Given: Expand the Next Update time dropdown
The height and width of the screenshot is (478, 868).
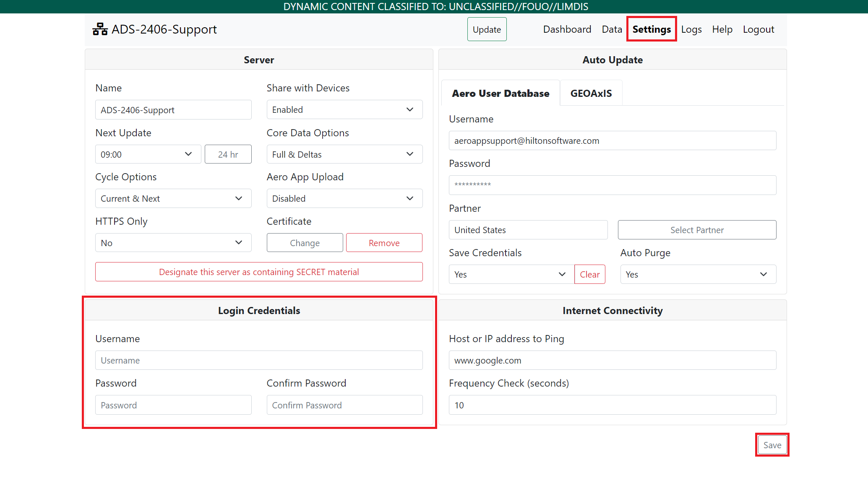Looking at the screenshot, I should (148, 154).
